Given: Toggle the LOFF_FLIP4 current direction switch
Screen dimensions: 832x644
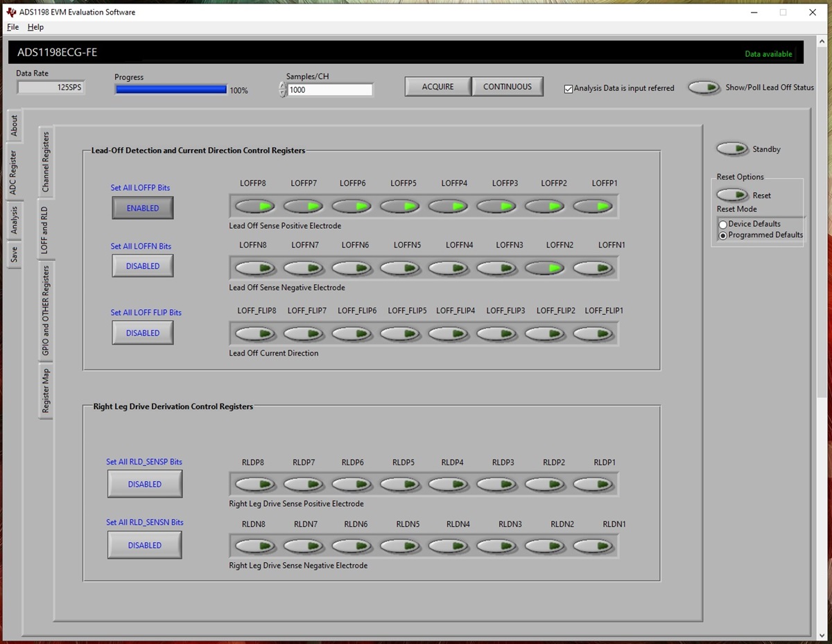Looking at the screenshot, I should point(448,333).
